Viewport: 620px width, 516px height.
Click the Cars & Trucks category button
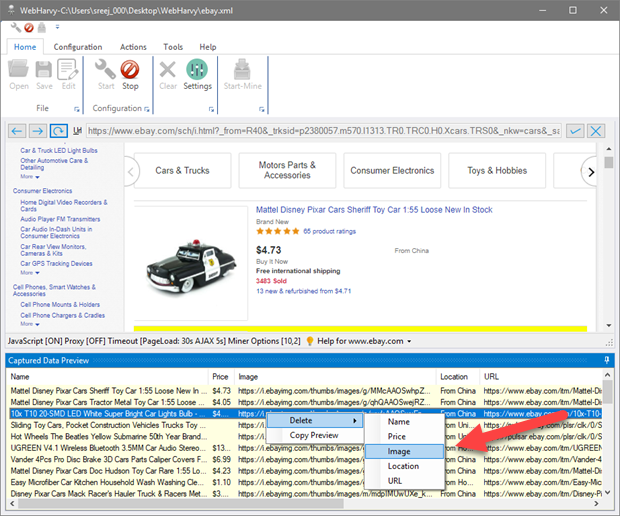[x=182, y=171]
